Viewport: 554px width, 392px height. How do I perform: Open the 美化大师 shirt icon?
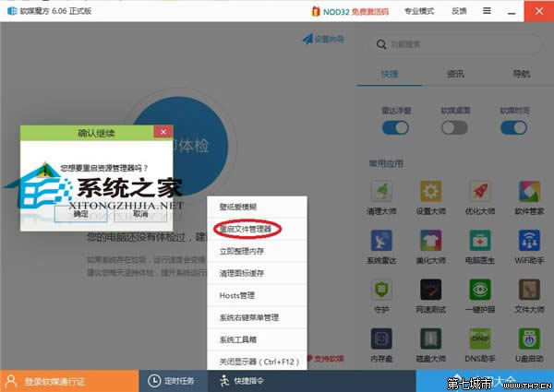pyautogui.click(x=429, y=240)
